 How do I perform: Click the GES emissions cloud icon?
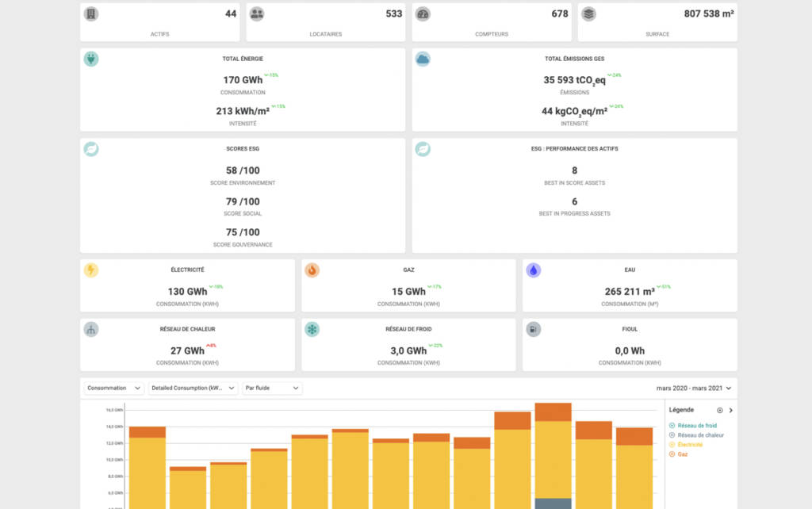[x=423, y=59]
